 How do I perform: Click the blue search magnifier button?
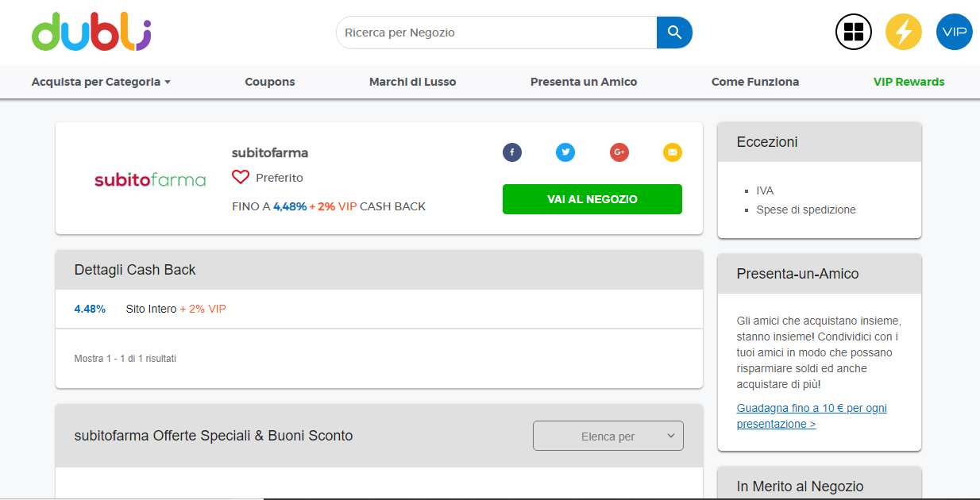coord(674,33)
